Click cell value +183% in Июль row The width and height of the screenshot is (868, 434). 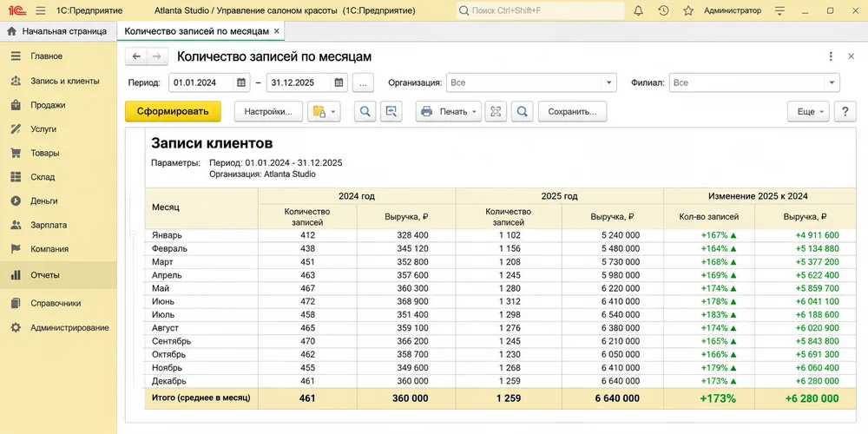point(719,314)
